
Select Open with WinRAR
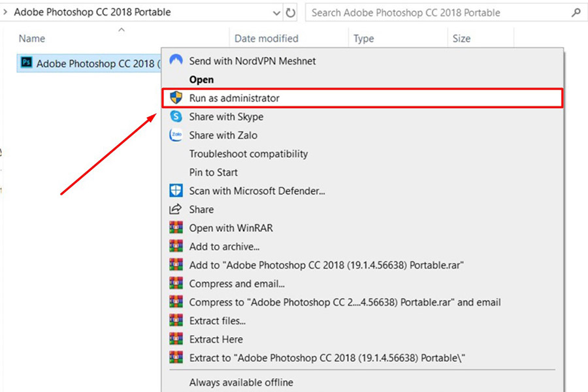click(362, 228)
